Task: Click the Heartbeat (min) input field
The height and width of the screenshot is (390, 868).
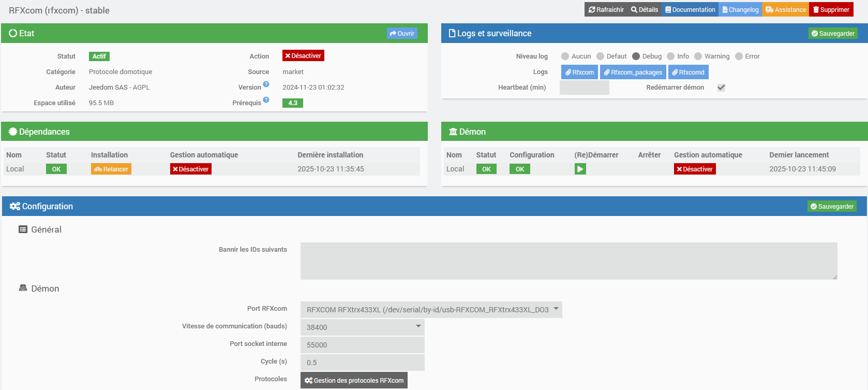Action: 585,88
